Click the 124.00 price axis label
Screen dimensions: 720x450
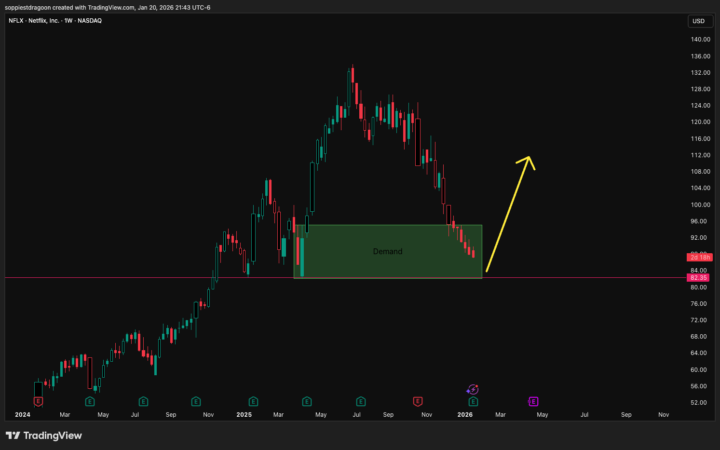(701, 106)
